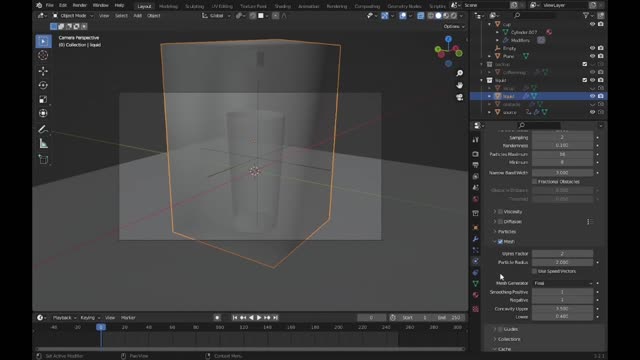
Task: Select the Transform tool
Action: 43,113
